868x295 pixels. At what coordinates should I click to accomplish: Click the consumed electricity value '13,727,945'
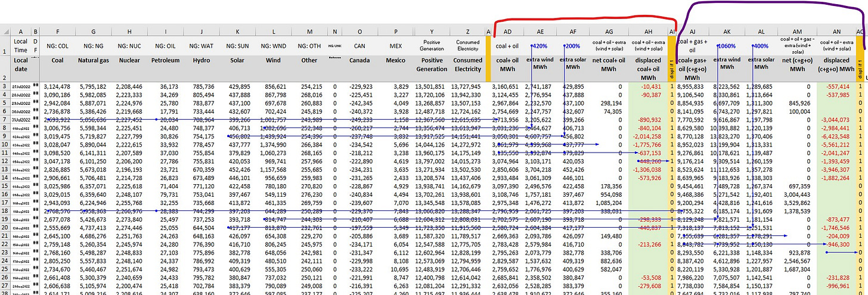click(467, 87)
